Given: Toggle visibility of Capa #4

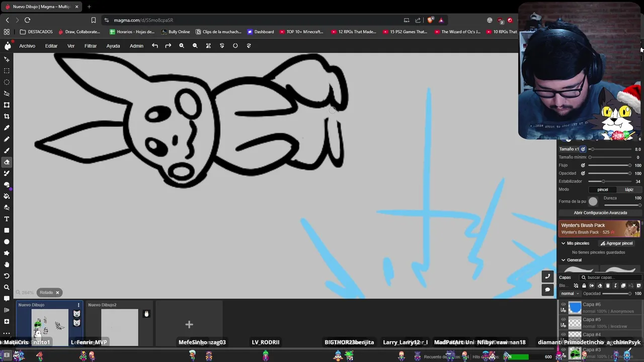Looking at the screenshot, I should coord(563,334).
